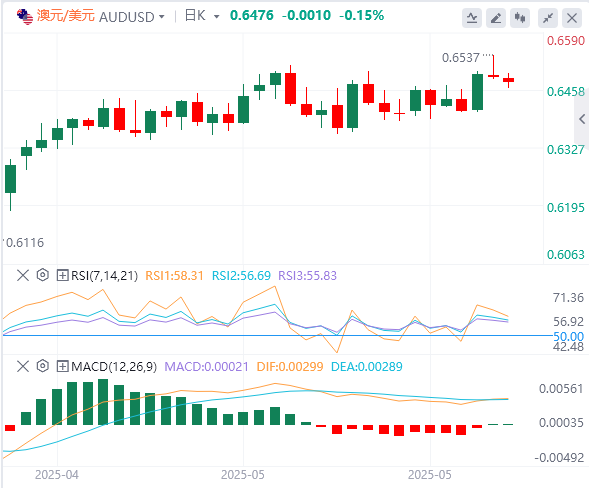Expand the MACD panel plus box

pyautogui.click(x=62, y=366)
